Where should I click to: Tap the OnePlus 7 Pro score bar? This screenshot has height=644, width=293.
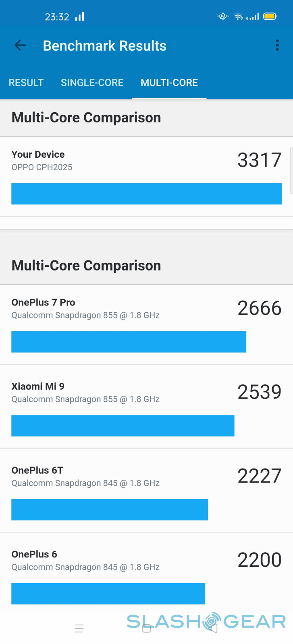(x=129, y=342)
